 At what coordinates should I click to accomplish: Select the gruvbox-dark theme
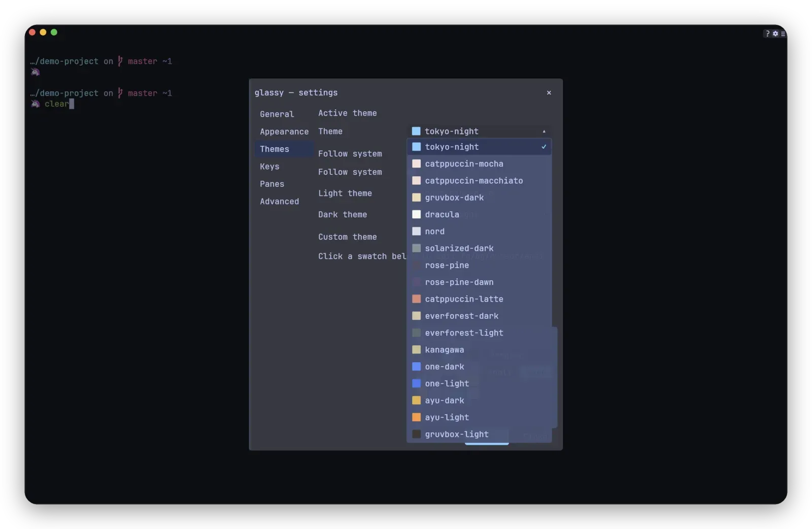pos(479,197)
